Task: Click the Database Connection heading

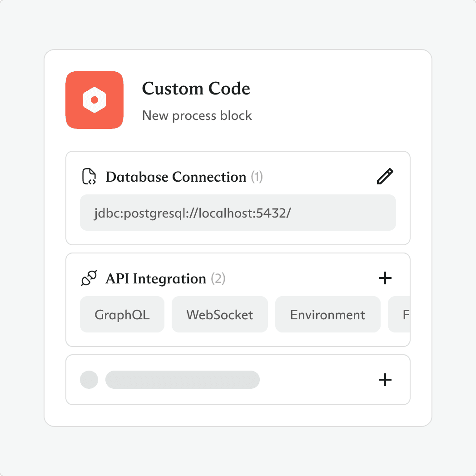Action: (176, 177)
